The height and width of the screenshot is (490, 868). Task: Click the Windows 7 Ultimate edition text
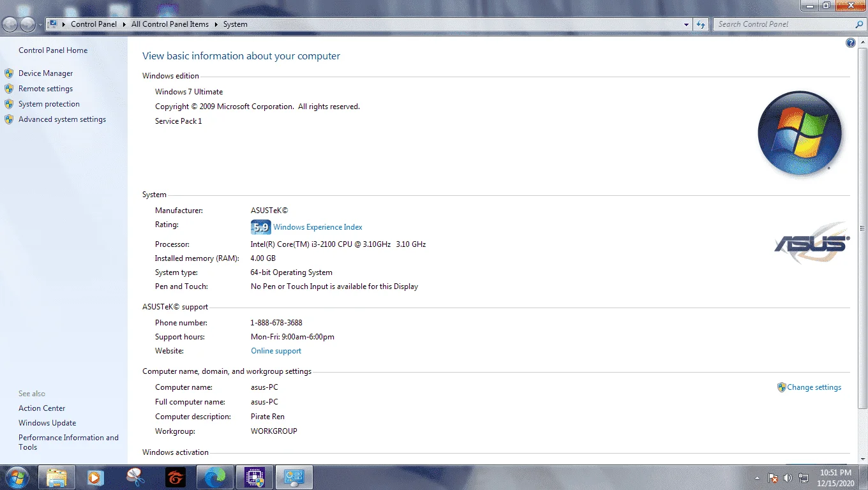pos(189,92)
